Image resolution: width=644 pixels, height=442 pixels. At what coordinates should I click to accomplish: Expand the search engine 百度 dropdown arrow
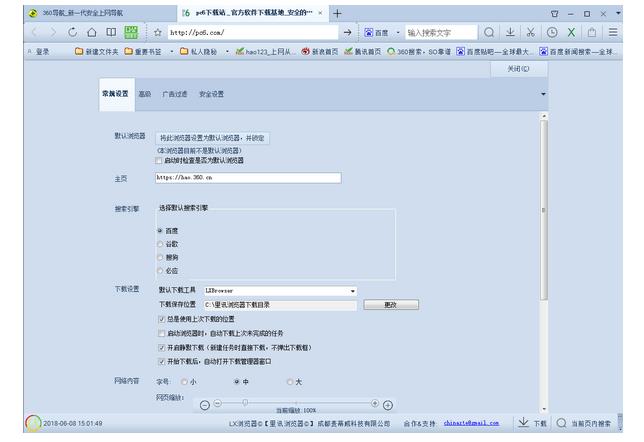(398, 32)
